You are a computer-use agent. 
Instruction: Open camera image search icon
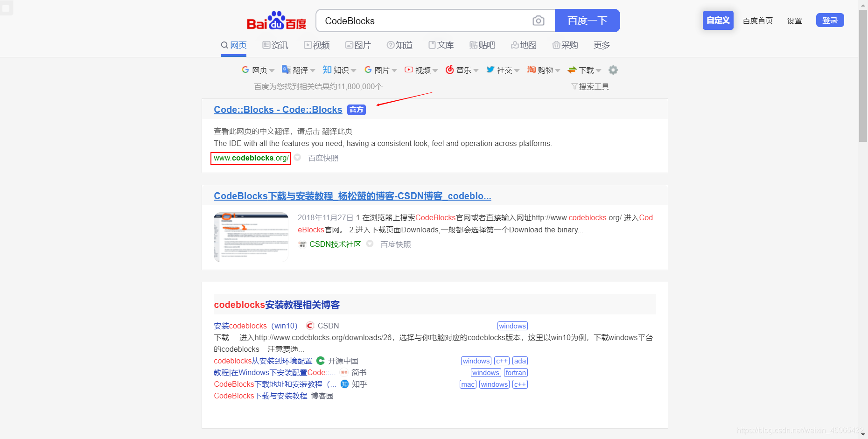(x=538, y=21)
